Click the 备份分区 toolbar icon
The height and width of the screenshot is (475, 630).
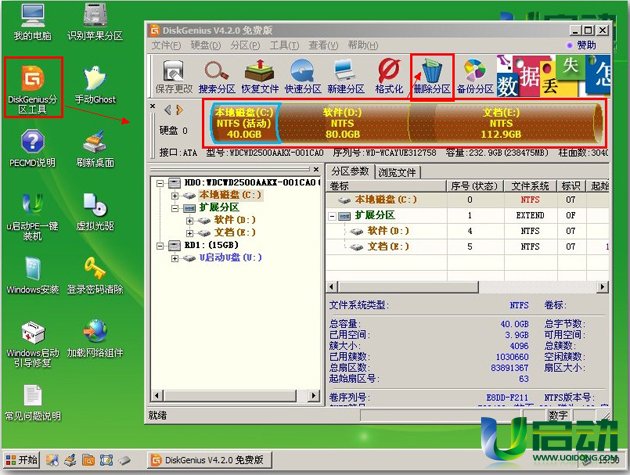[475, 76]
